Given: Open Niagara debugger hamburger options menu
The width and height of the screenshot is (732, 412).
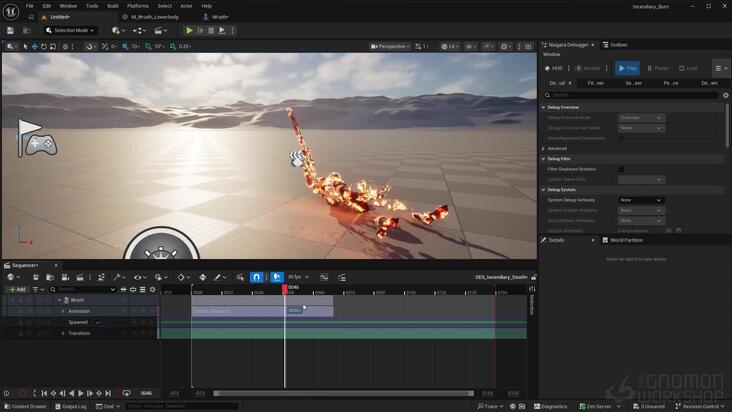Looking at the screenshot, I should coord(721,68).
